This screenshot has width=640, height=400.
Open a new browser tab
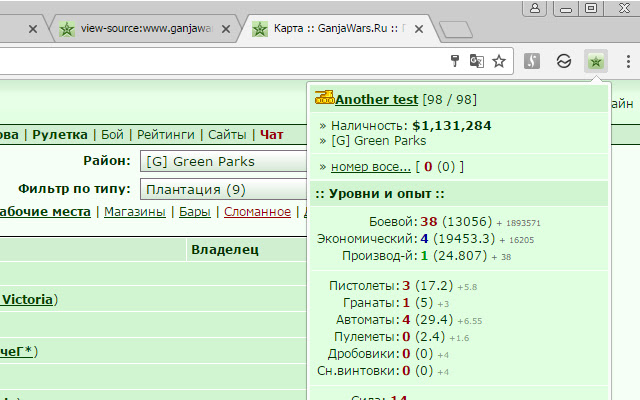(456, 30)
